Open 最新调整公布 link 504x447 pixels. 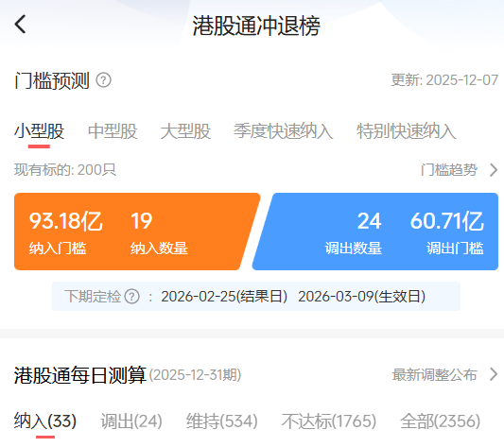point(434,374)
